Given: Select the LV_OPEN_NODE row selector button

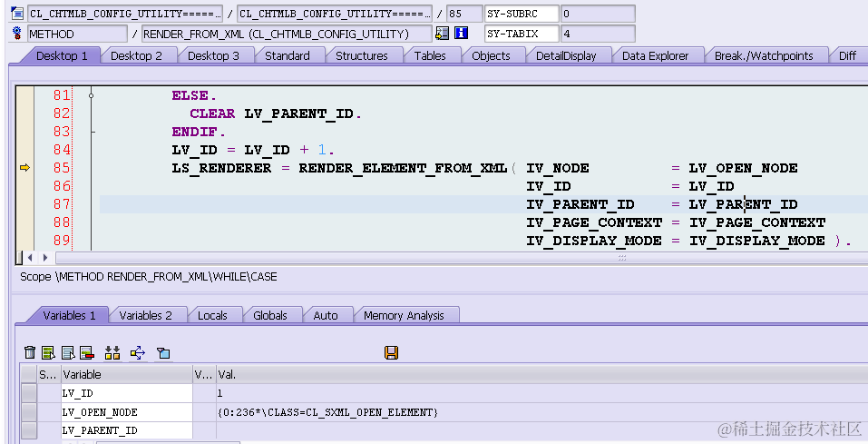Looking at the screenshot, I should [x=29, y=412].
